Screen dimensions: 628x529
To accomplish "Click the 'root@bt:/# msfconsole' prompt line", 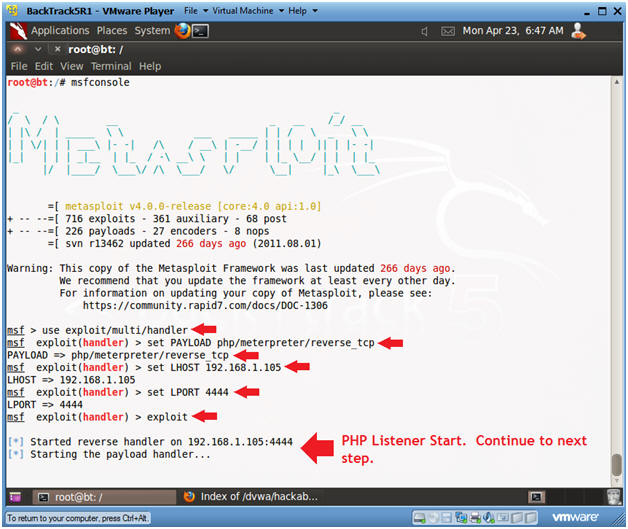I will point(68,82).
